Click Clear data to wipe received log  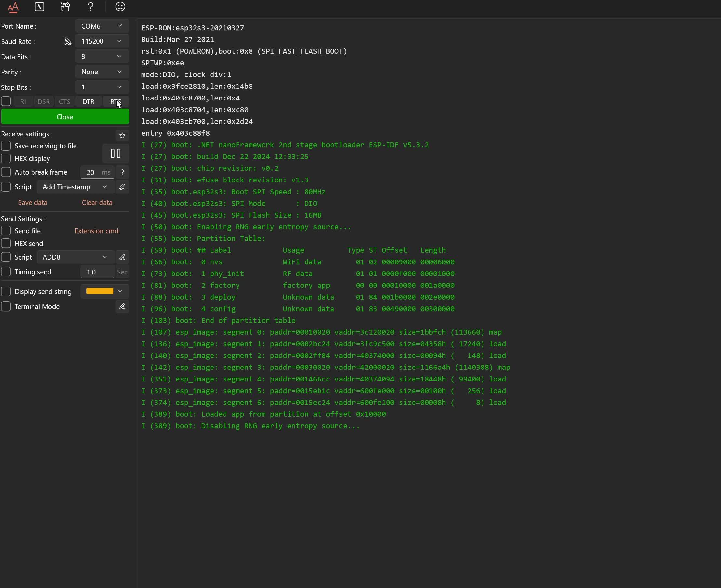(97, 202)
